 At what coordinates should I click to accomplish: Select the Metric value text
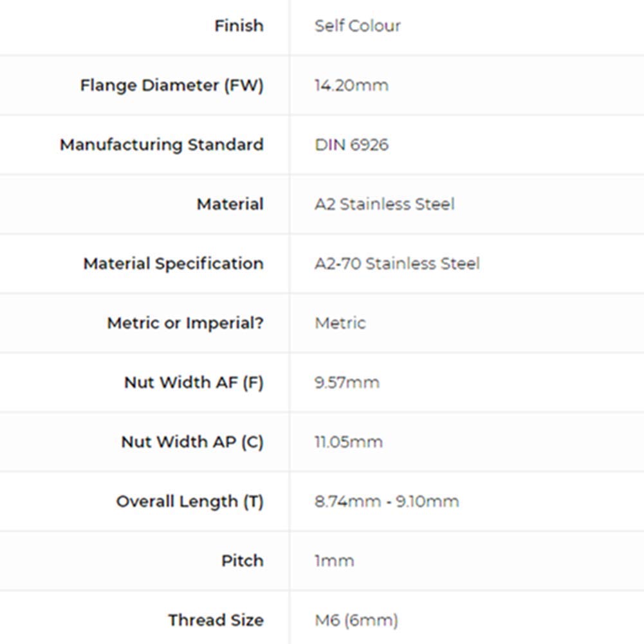pyautogui.click(x=340, y=323)
